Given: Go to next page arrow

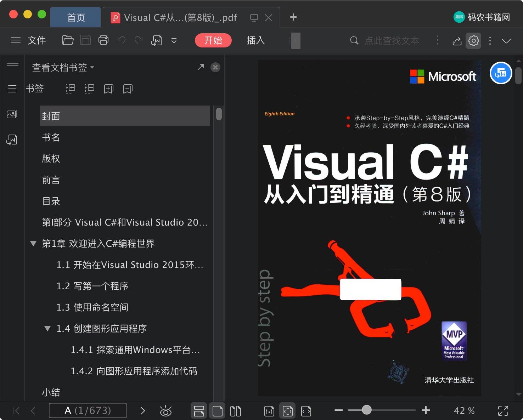Looking at the screenshot, I should 143,411.
